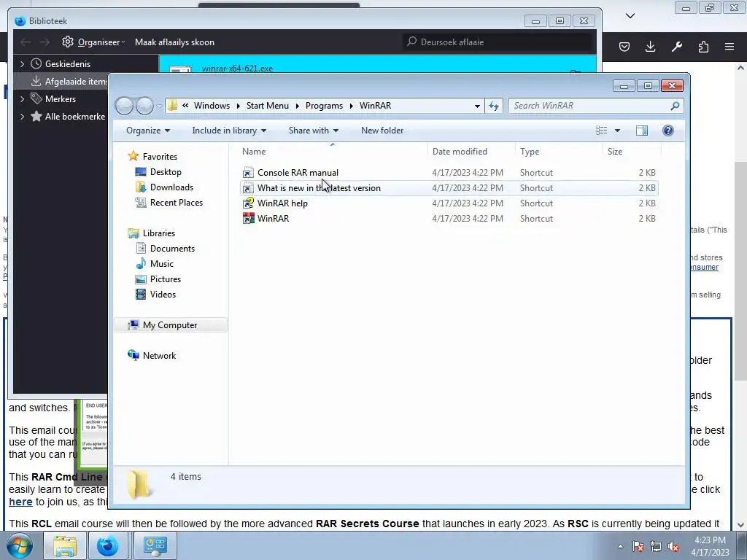Click Windows in the address breadcrumb
This screenshot has width=747, height=560.
coord(212,106)
